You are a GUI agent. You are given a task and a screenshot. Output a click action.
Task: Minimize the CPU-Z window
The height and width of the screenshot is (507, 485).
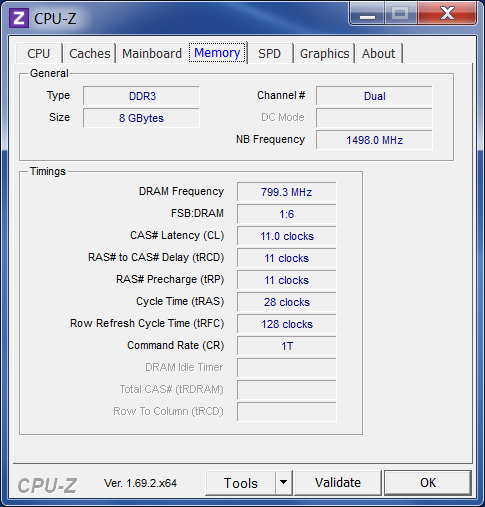pyautogui.click(x=367, y=14)
